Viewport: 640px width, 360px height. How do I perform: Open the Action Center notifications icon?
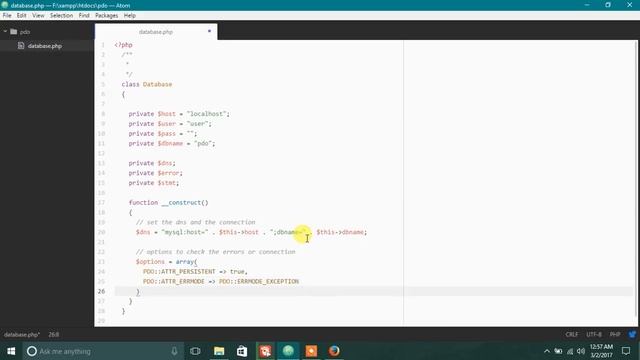626,351
